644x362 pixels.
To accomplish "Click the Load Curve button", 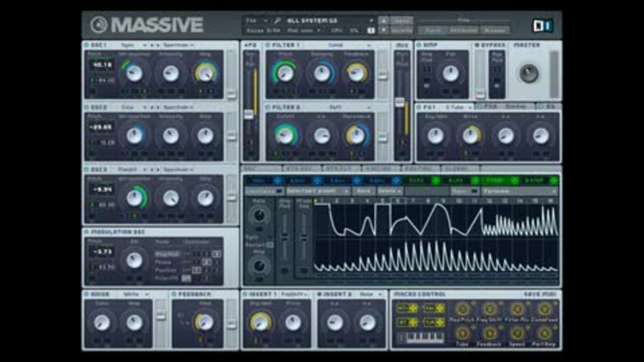I will [264, 191].
